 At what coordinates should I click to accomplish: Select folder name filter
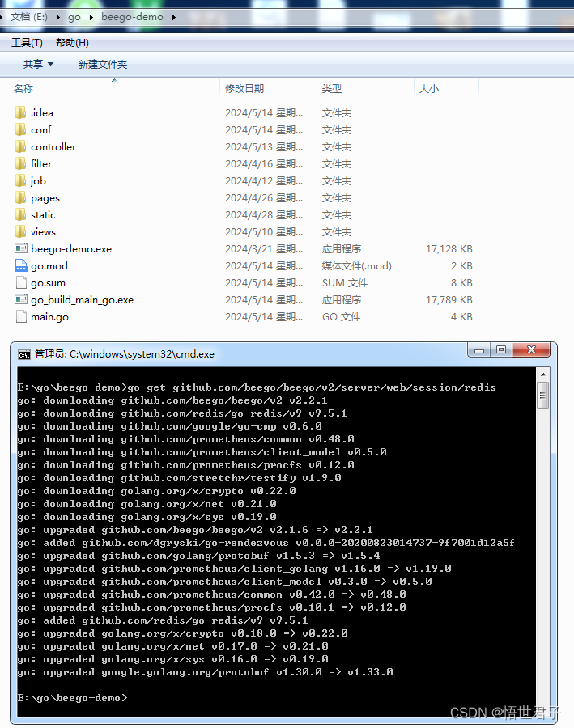41,164
